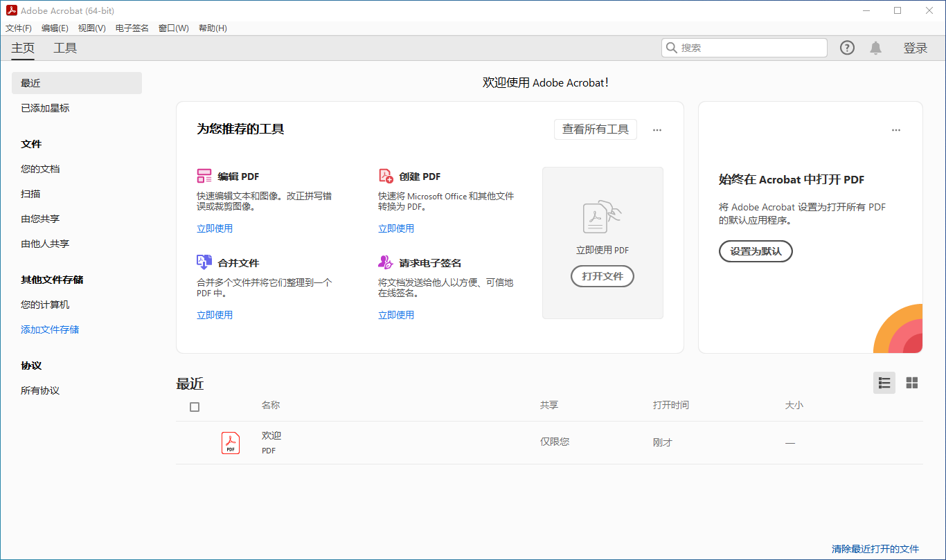Viewport: 946px width, 560px height.
Task: Open the 电子签名 menu
Action: click(x=131, y=28)
